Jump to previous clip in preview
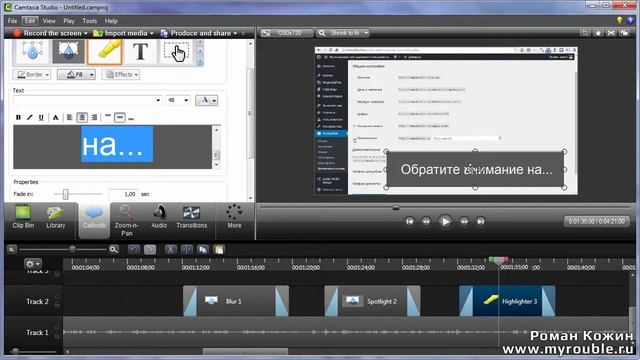 click(409, 221)
